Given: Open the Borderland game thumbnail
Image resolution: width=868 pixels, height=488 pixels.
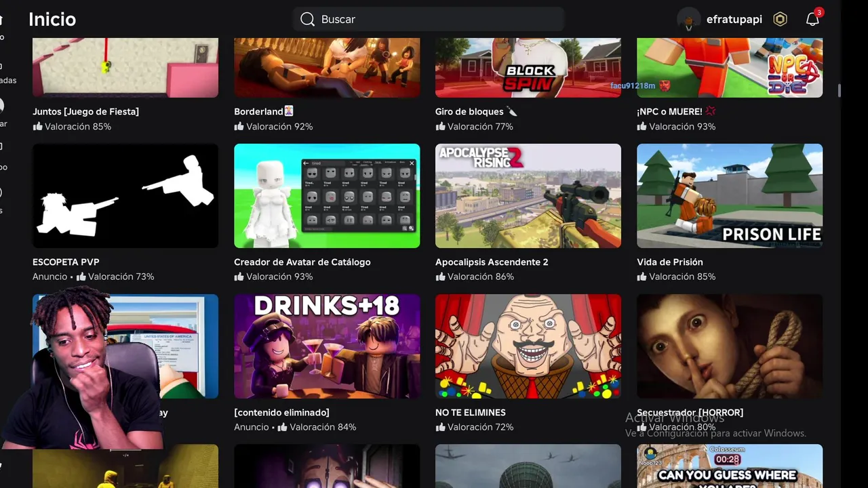Looking at the screenshot, I should point(327,67).
